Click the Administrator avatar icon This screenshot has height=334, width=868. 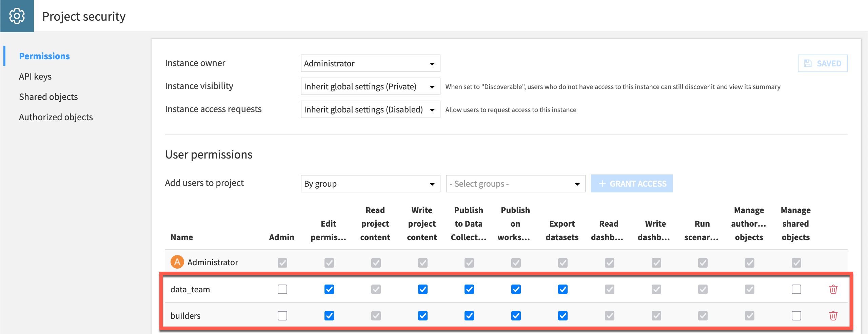tap(177, 262)
